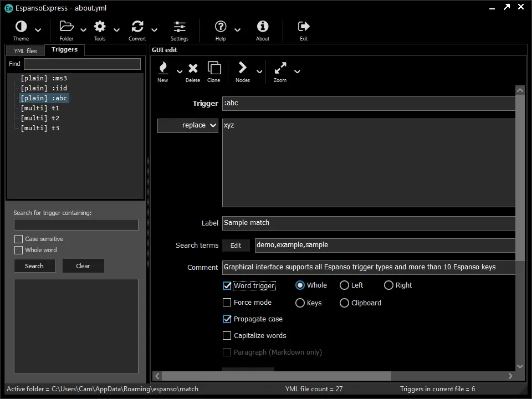The image size is (532, 399).
Task: Click the Nodes arrow icon
Action: click(x=242, y=68)
